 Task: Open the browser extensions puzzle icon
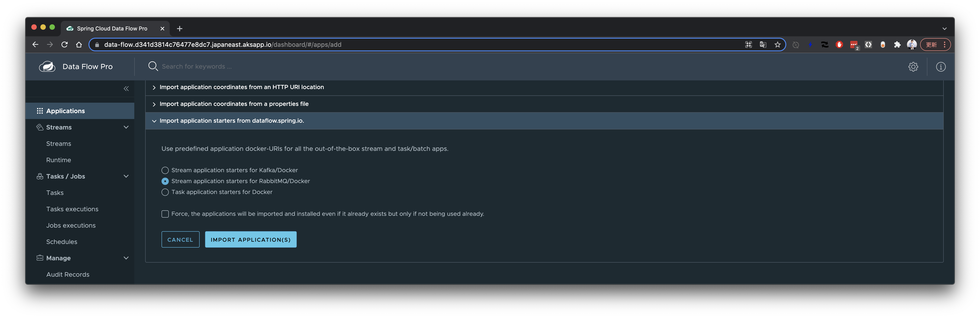click(x=897, y=45)
